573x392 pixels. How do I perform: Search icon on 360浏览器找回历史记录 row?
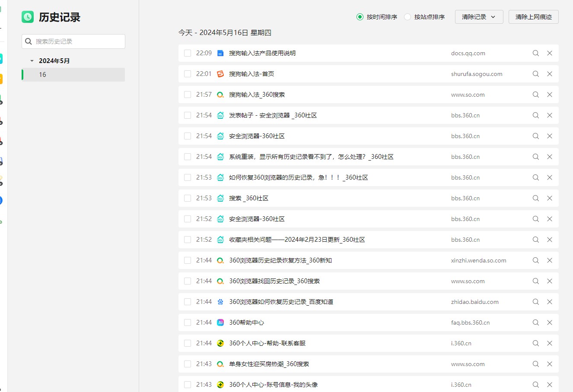536,281
